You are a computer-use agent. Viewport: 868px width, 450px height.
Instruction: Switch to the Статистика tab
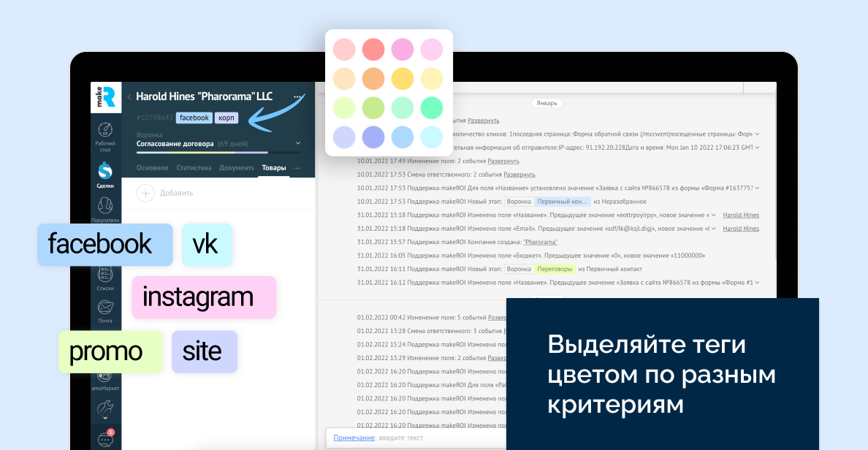(x=194, y=168)
